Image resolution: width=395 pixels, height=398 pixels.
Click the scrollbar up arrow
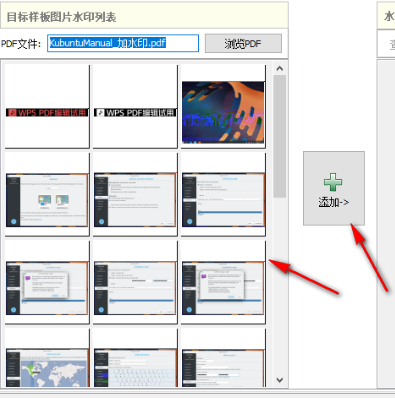click(280, 69)
